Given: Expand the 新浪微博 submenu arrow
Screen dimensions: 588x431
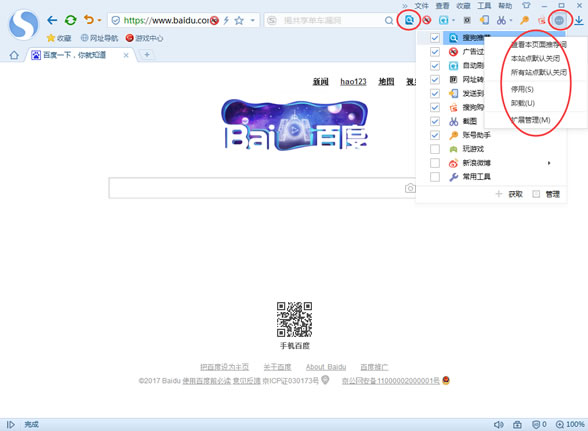Looking at the screenshot, I should 549,163.
